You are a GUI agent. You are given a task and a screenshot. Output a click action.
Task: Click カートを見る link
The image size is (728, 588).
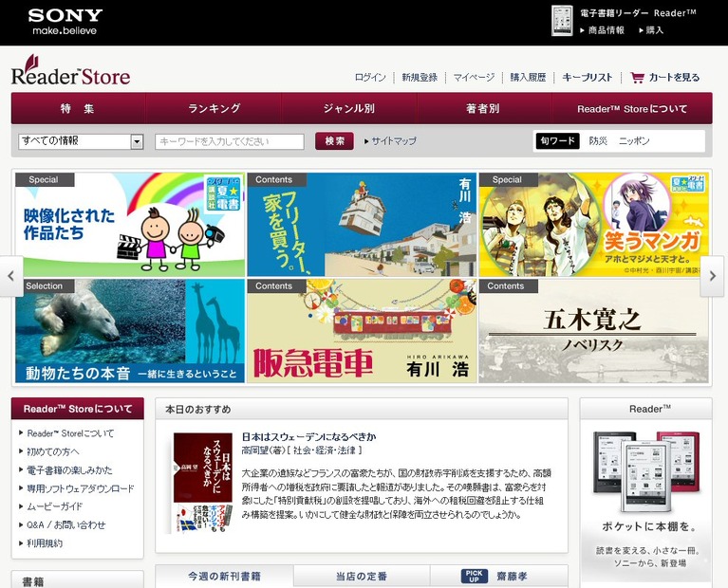674,78
